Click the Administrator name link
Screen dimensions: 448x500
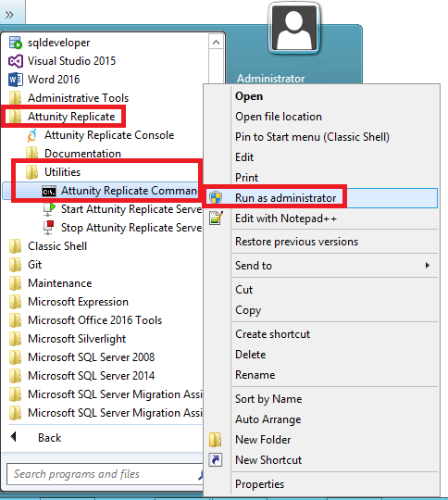270,79
